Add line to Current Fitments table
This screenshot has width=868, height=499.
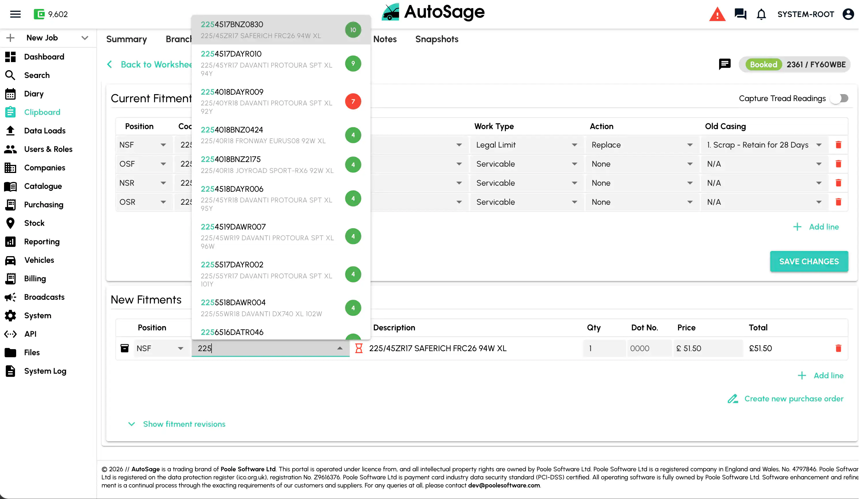click(x=816, y=226)
